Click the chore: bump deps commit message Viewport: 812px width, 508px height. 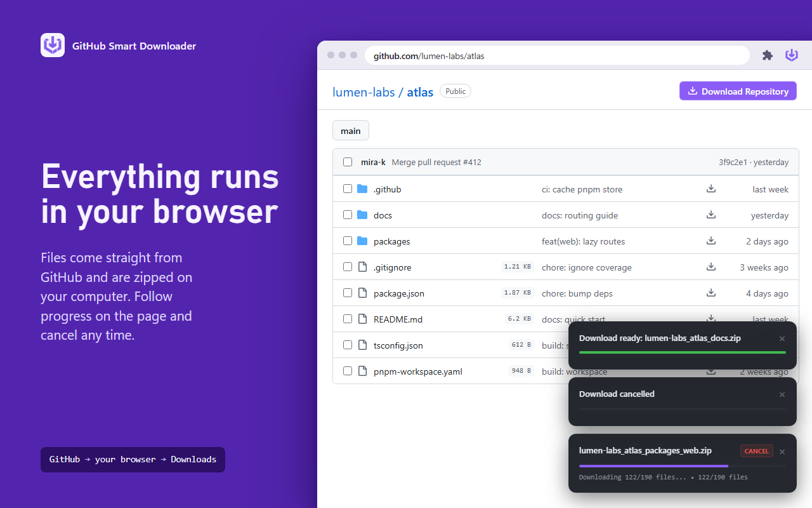coord(577,293)
